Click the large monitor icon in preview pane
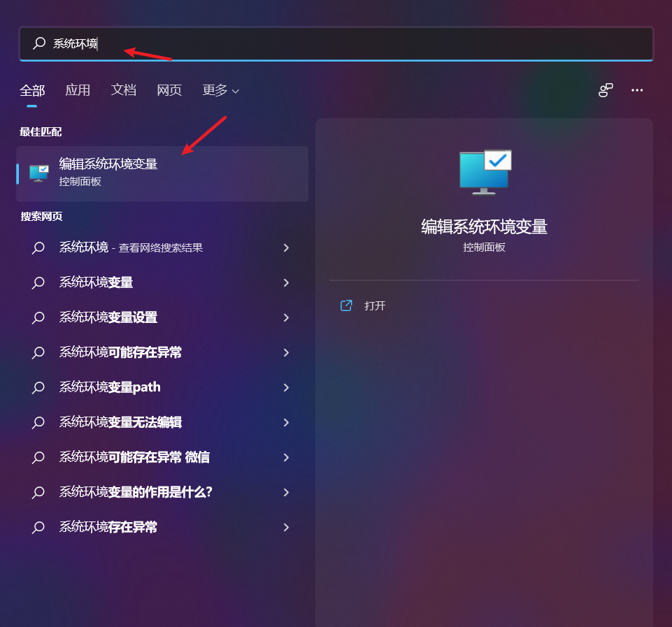The height and width of the screenshot is (627, 672). [x=485, y=172]
